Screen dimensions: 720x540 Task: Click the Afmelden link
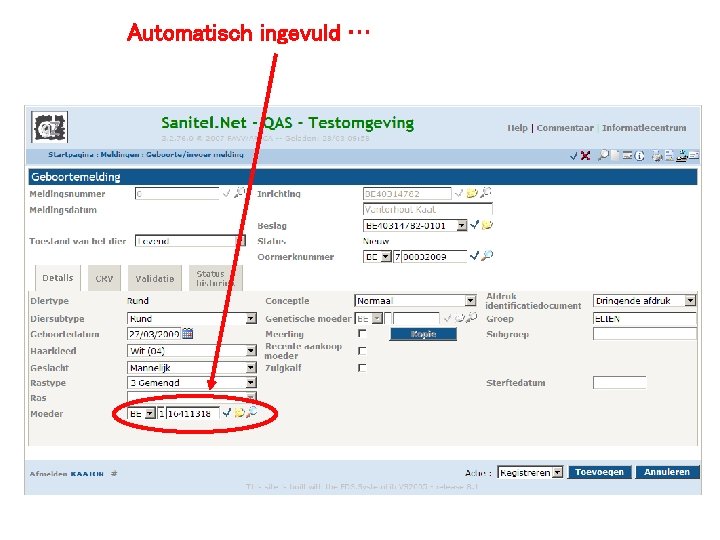(x=48, y=474)
